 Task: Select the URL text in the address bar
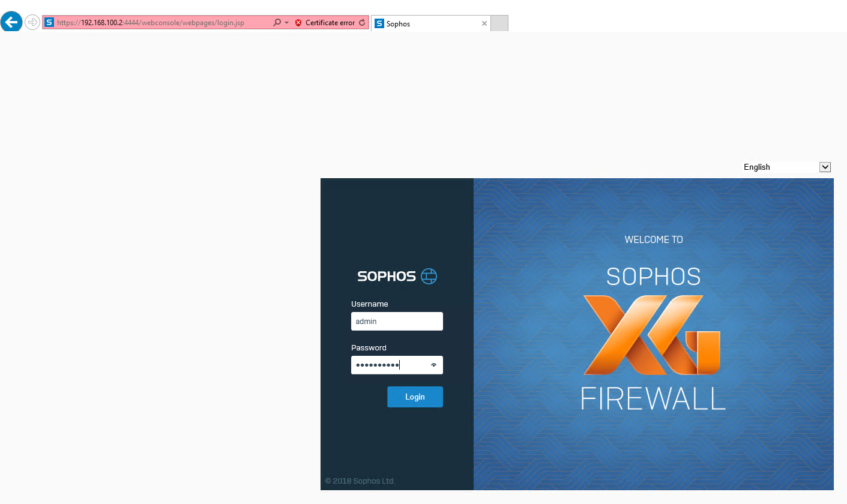point(151,23)
